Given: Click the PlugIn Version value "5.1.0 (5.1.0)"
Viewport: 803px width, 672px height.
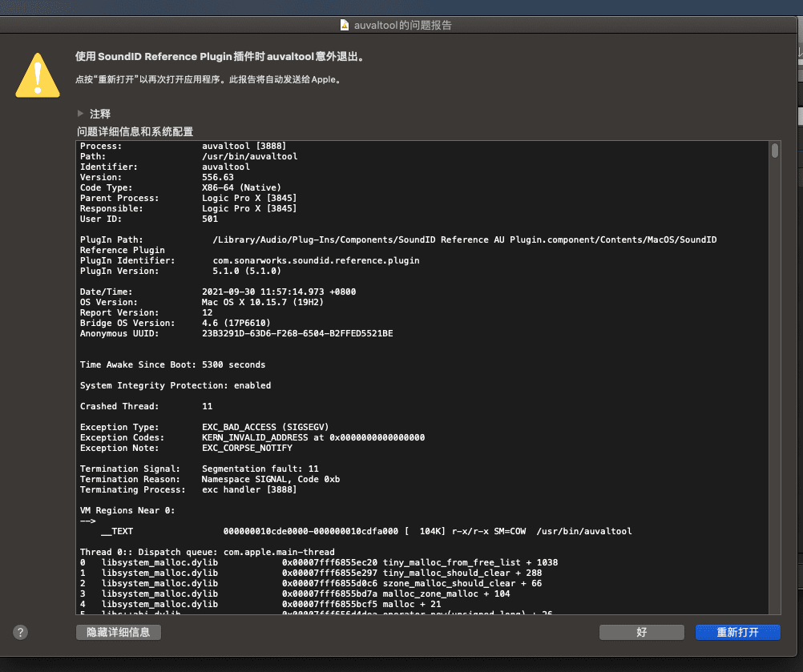Looking at the screenshot, I should (247, 271).
